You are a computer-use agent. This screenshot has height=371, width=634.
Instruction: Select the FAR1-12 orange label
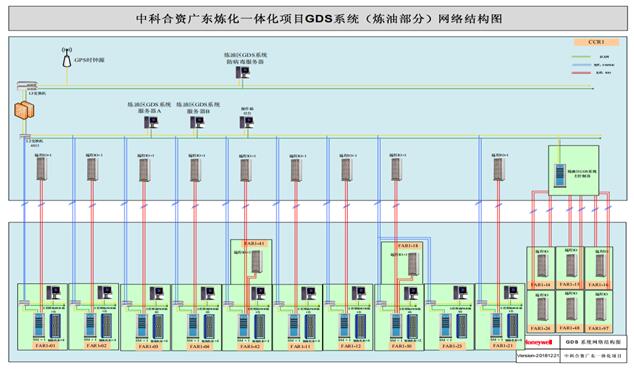pos(350,346)
